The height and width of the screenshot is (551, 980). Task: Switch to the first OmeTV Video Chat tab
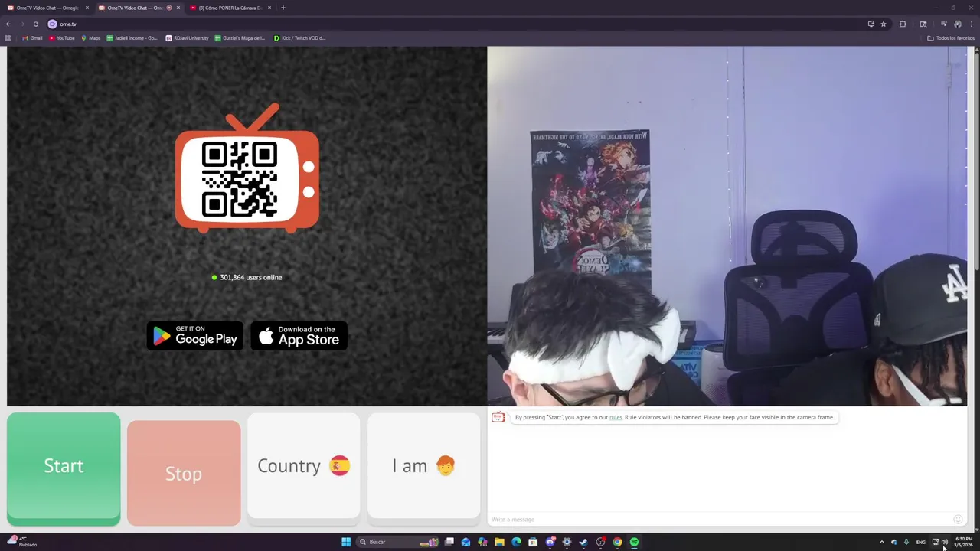point(47,8)
